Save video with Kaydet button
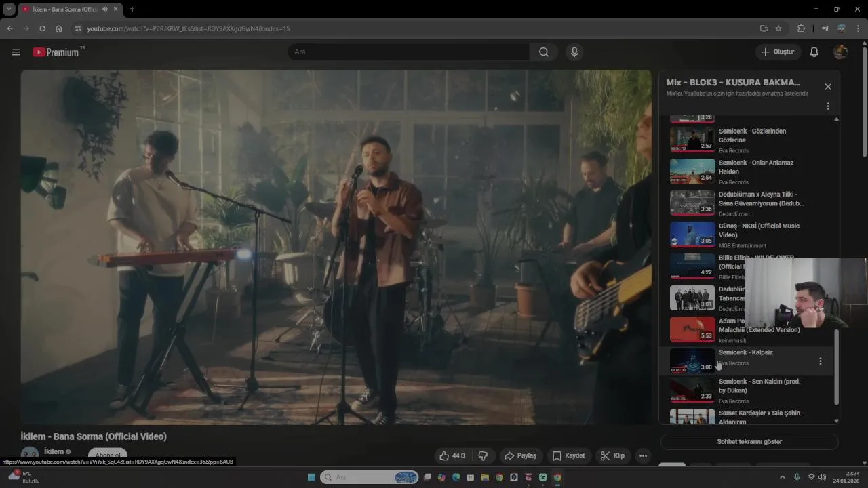The image size is (868, 488). (x=568, y=455)
